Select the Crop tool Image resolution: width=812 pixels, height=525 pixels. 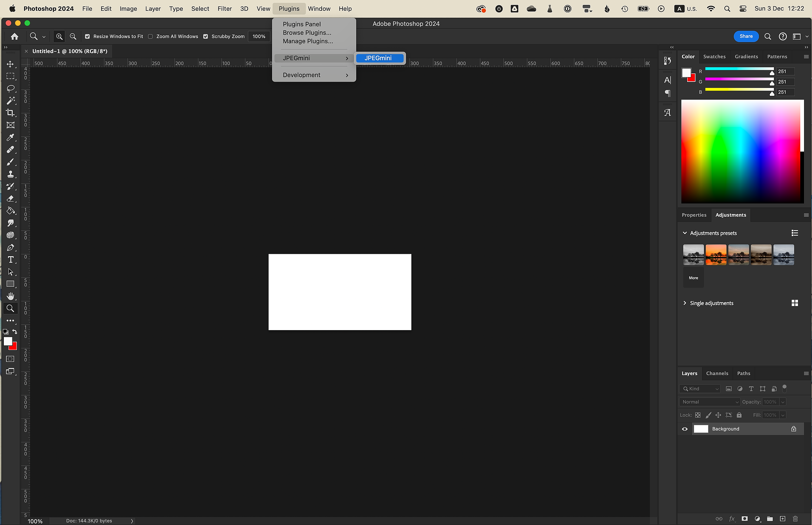10,113
